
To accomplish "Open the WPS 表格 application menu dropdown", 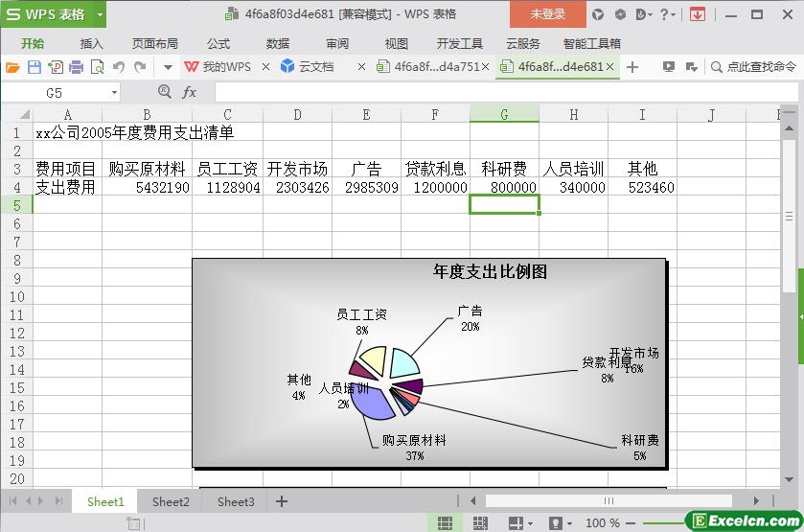I will (100, 14).
